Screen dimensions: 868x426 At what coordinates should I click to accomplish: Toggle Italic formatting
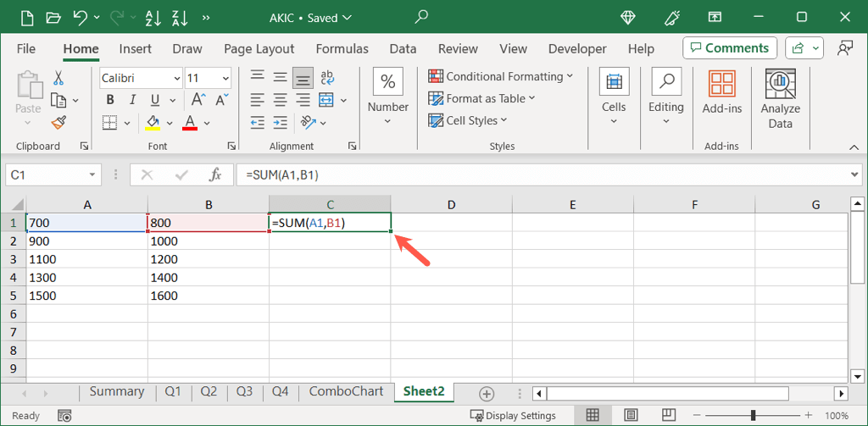[132, 100]
